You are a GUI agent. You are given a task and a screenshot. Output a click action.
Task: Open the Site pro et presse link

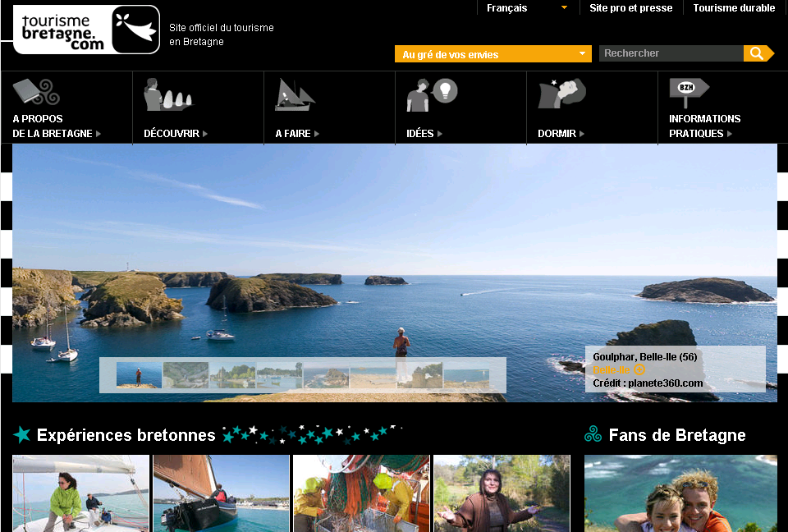[x=630, y=8]
